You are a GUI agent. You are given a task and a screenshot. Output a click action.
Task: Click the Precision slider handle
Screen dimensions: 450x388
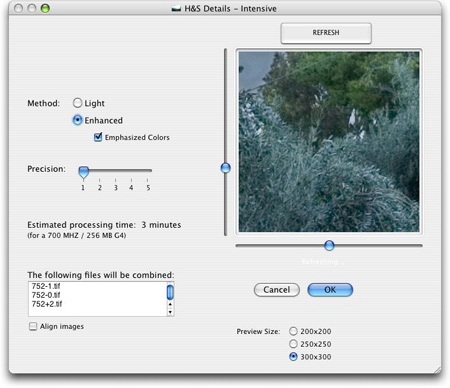tap(83, 172)
